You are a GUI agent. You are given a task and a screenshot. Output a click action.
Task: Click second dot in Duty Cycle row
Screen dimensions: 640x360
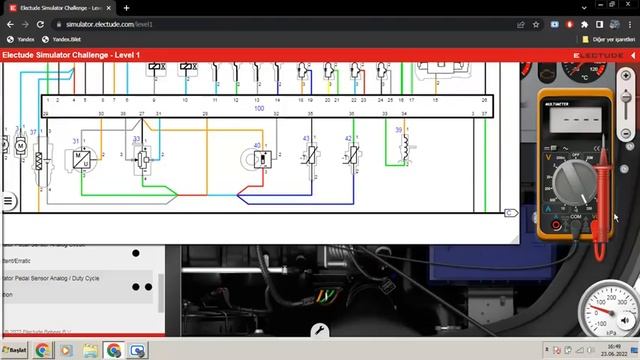pyautogui.click(x=149, y=287)
